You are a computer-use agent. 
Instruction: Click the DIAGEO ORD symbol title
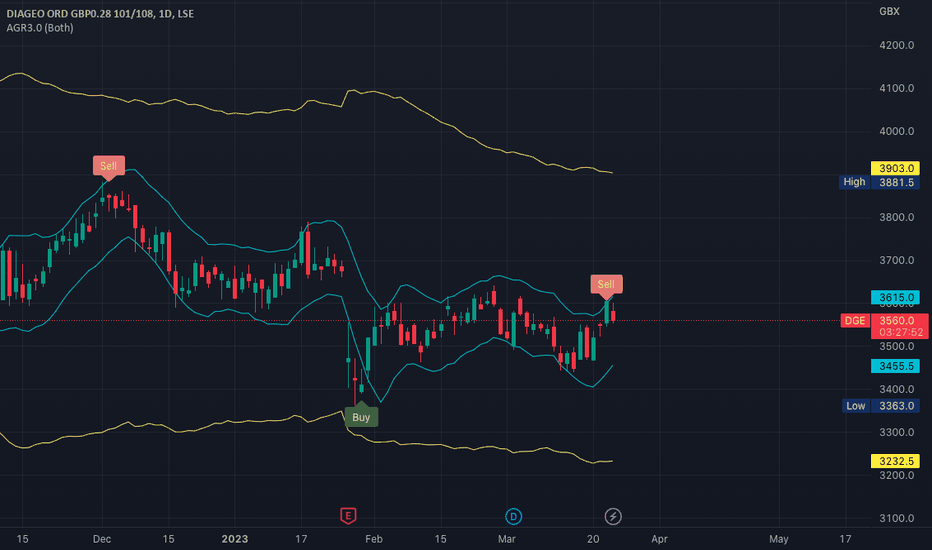tap(100, 14)
